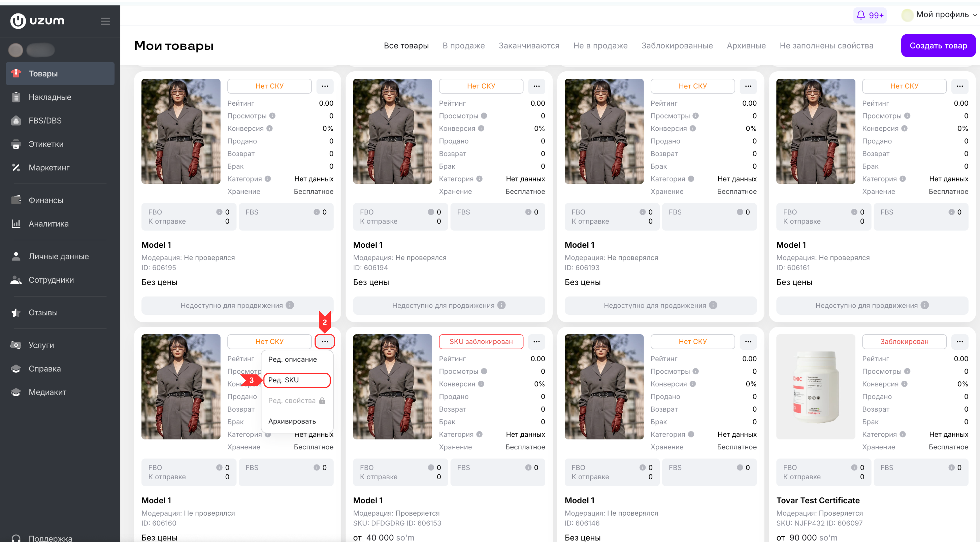Open the three-dot menu for product ID 606193

pyautogui.click(x=748, y=86)
